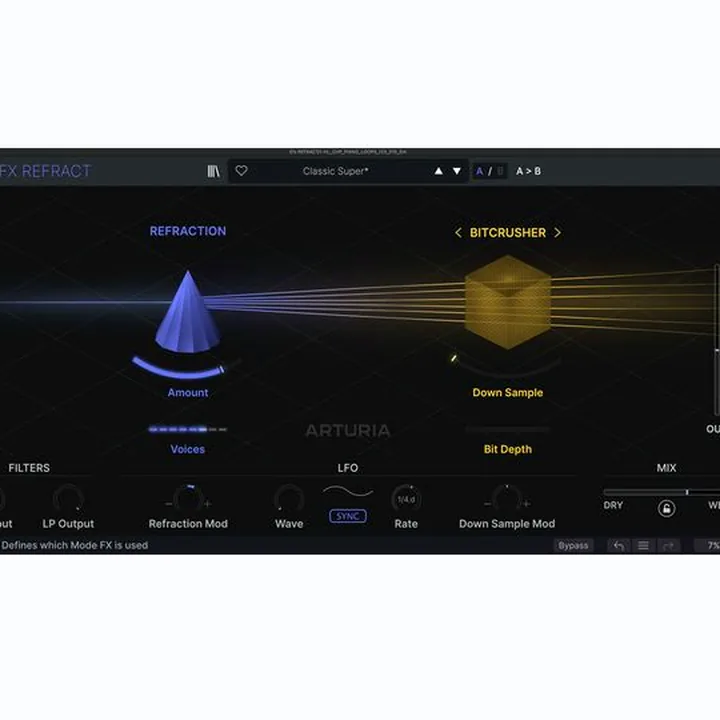This screenshot has width=720, height=720.
Task: Open the BITCRUSHER mode effect list
Action: 508,233
